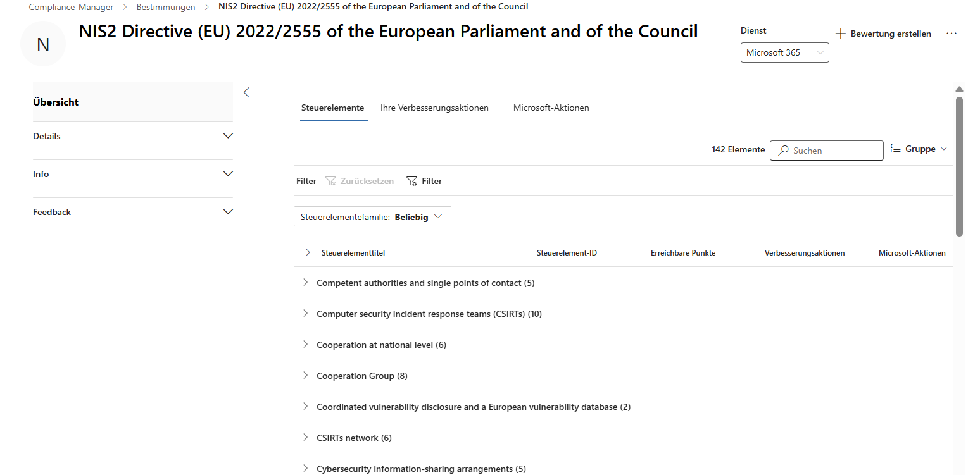
Task: Click the plus icon beside Bewertung erstellen
Action: click(x=840, y=33)
